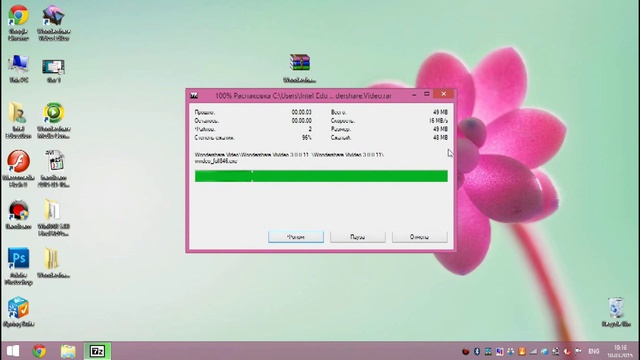Click the Фоном (Background) button
The width and height of the screenshot is (640, 360).
pyautogui.click(x=296, y=237)
